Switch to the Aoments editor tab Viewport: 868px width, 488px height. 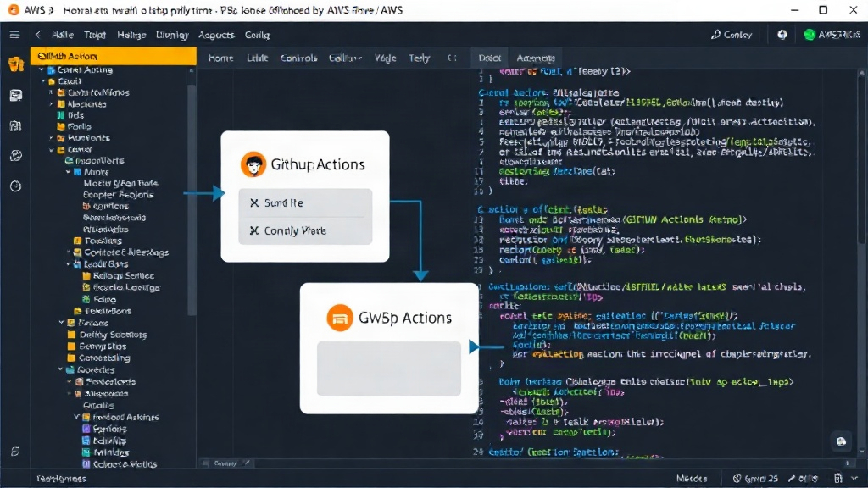point(536,58)
